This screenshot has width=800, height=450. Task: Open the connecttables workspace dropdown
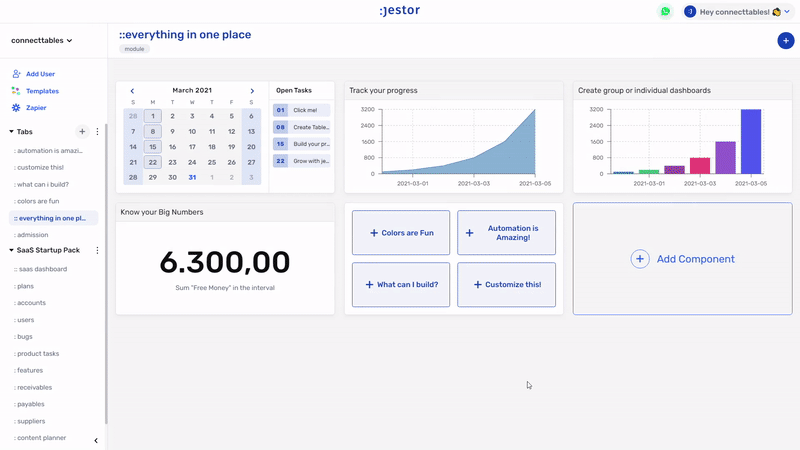(41, 40)
